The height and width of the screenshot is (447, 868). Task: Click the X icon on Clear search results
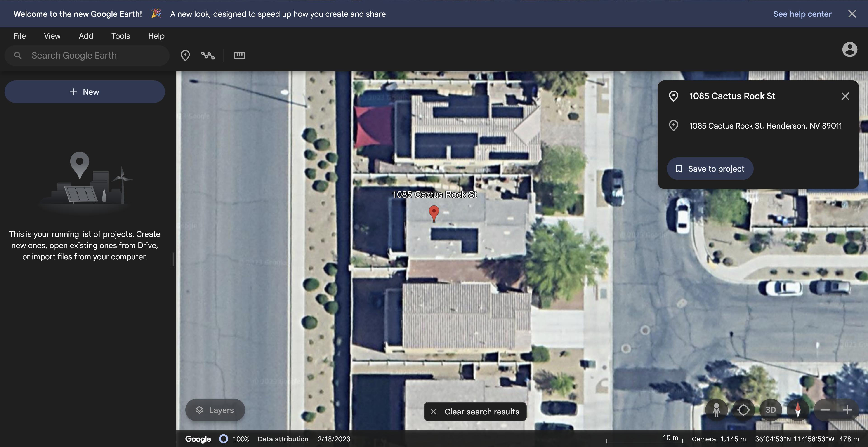(434, 412)
